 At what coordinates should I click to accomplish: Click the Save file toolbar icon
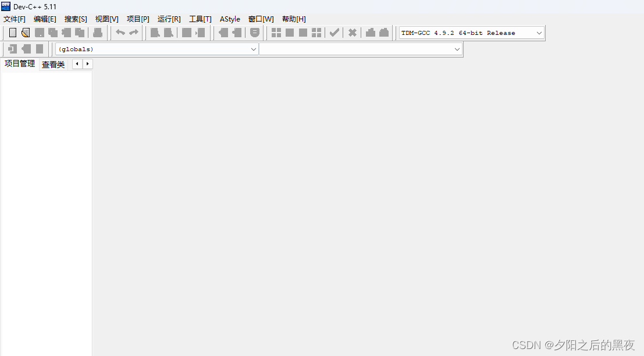[40, 33]
